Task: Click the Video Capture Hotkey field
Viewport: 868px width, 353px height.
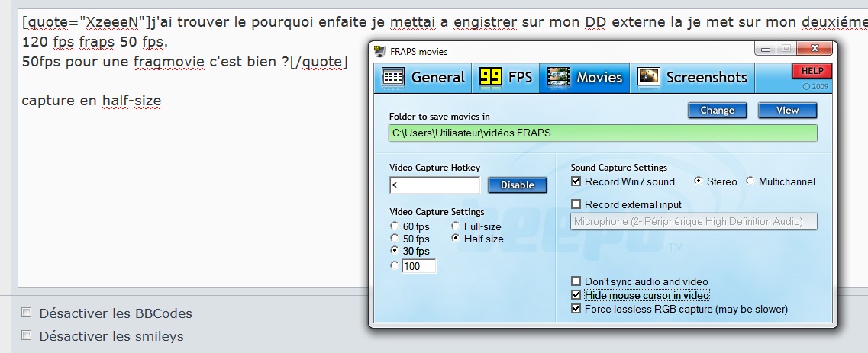Action: [434, 185]
